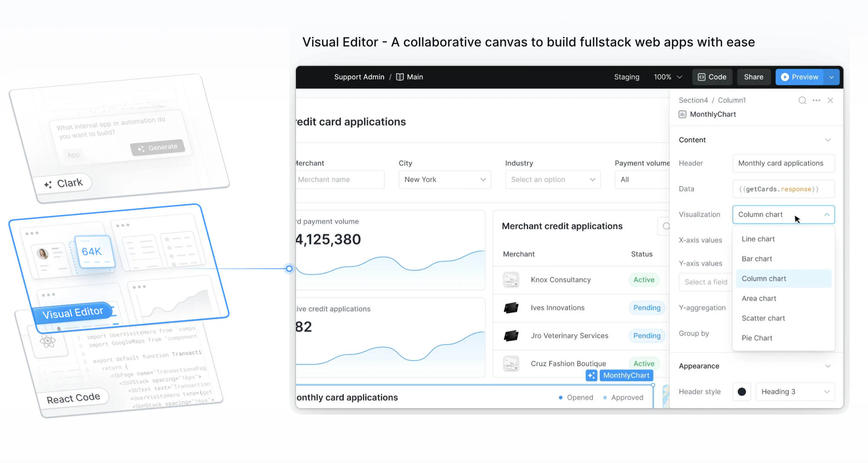868x463 pixels.
Task: Click the Preview dropdown arrow
Action: [832, 77]
